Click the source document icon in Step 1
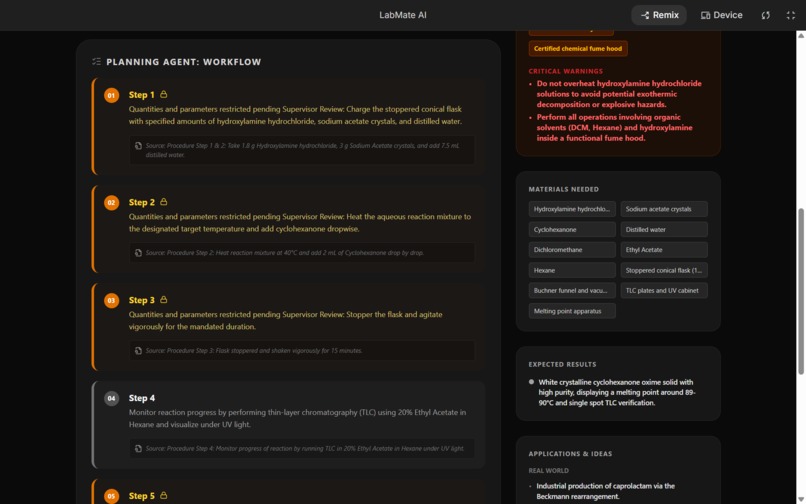The height and width of the screenshot is (504, 806). [x=138, y=146]
